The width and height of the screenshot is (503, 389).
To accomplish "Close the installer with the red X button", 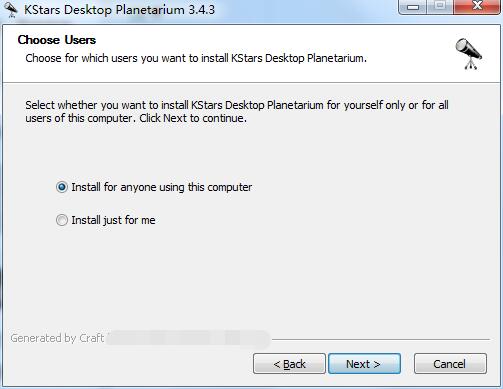I will pos(477,7).
